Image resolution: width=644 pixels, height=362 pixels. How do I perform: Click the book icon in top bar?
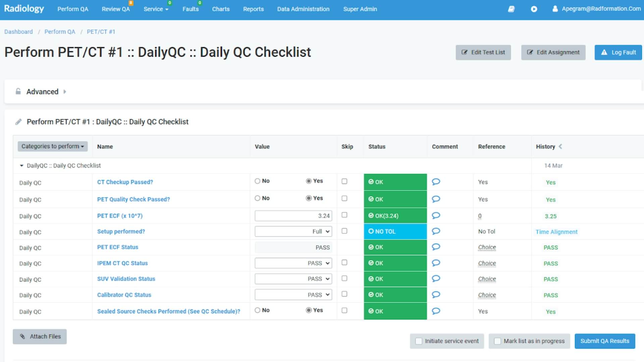[511, 9]
